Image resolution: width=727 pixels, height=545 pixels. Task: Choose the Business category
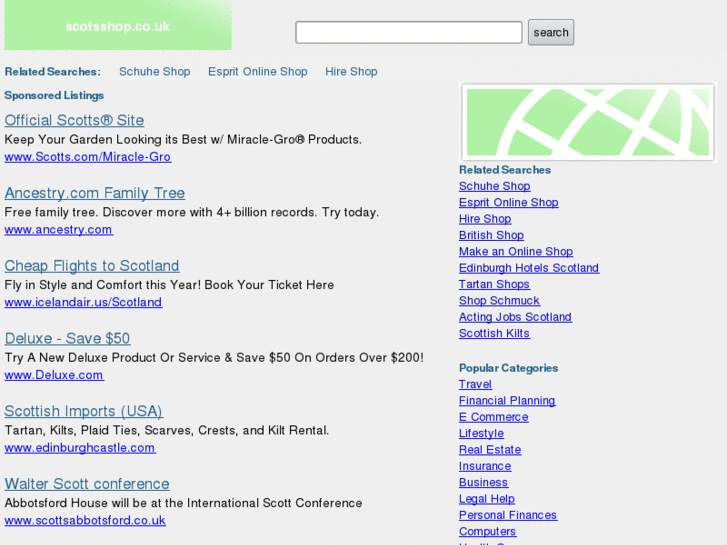tap(483, 482)
